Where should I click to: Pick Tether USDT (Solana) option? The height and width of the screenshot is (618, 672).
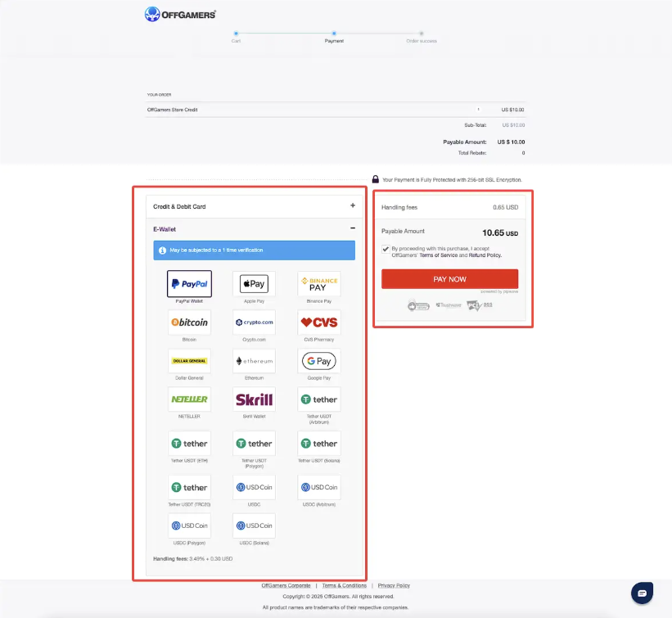click(x=319, y=444)
